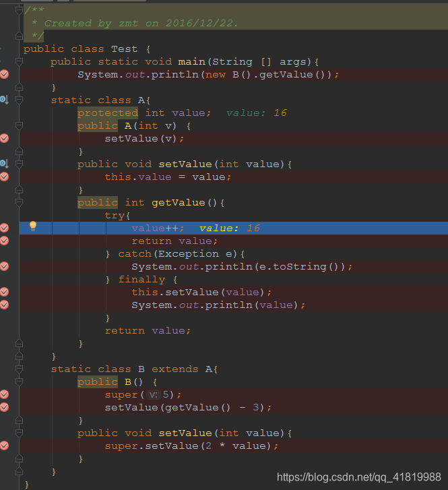This screenshot has height=490, width=448.
Task: Click the try keyword
Action: 115,215
